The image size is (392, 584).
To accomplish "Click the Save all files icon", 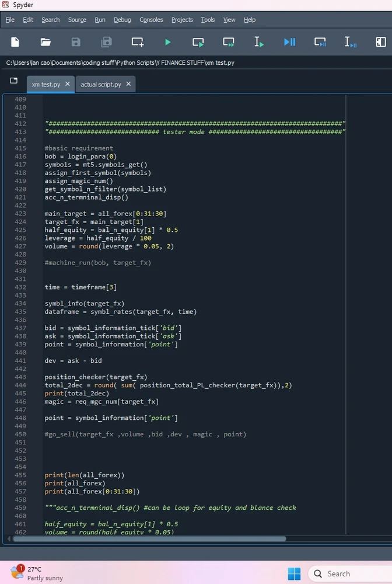I will 106,42.
